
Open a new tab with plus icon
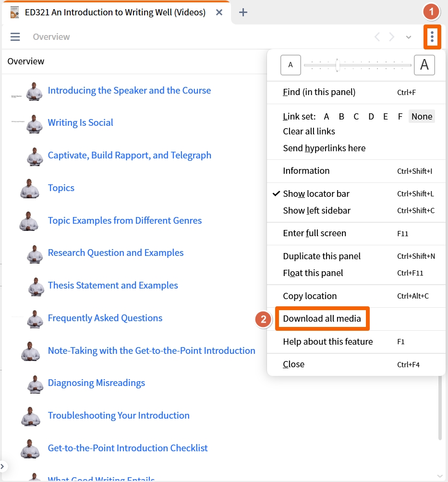pos(243,12)
